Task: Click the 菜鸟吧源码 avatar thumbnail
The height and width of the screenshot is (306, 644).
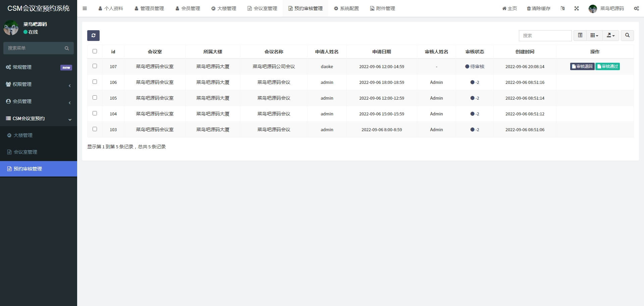Action: [592, 8]
